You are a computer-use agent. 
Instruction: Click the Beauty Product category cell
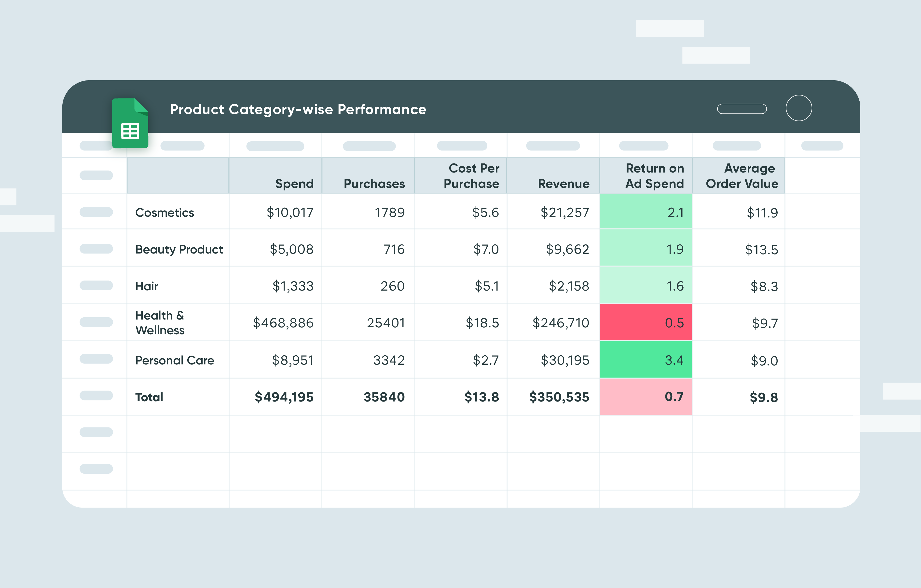(x=179, y=249)
